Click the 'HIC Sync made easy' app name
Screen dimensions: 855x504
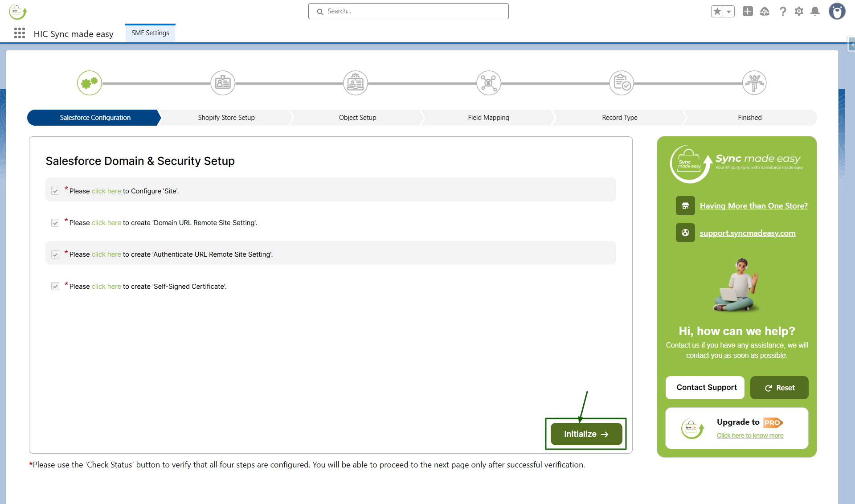click(74, 34)
